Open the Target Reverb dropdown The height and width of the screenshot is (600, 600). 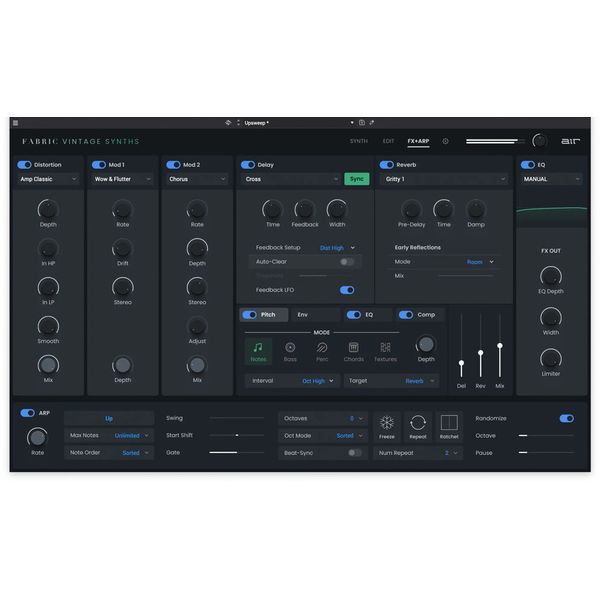pos(391,381)
